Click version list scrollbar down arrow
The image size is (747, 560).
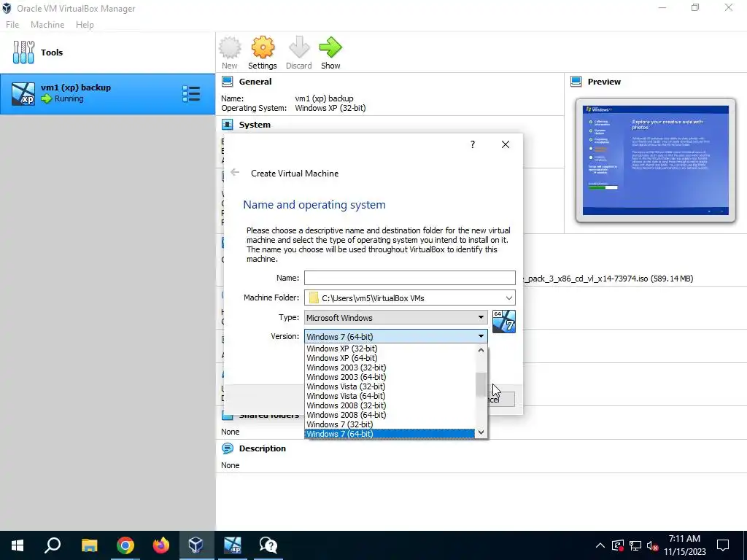point(481,432)
